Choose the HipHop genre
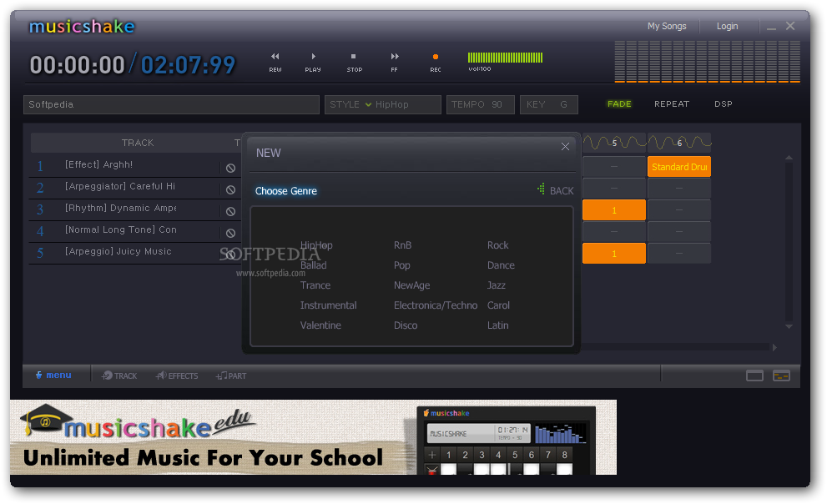827x504 pixels. click(x=316, y=245)
